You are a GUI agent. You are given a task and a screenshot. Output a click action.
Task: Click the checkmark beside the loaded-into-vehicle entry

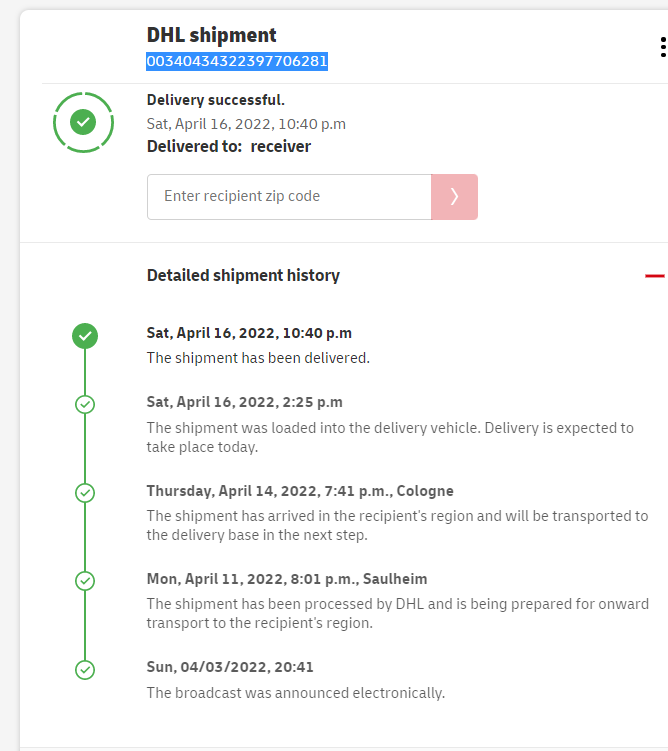pos(85,405)
